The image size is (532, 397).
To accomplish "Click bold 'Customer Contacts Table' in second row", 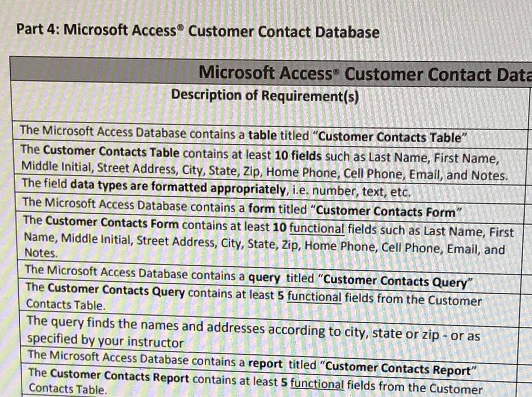I will pos(111,152).
